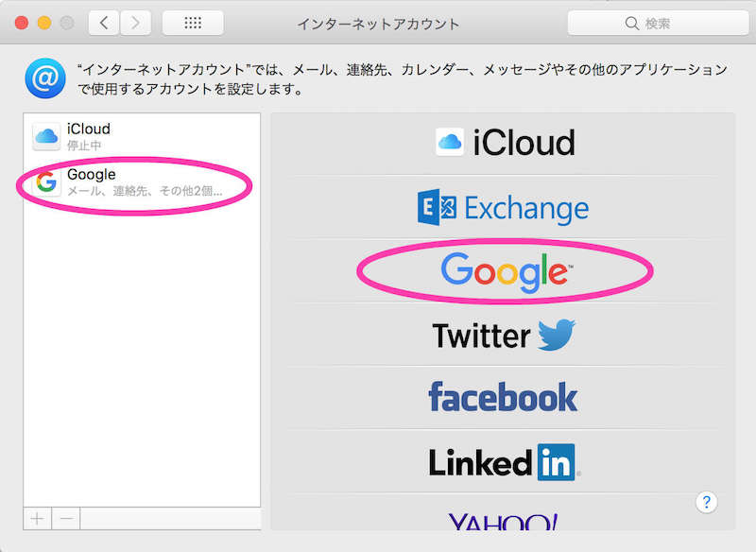Click the iCloud cloud icon in the provider list
756x552 pixels.
click(x=450, y=142)
